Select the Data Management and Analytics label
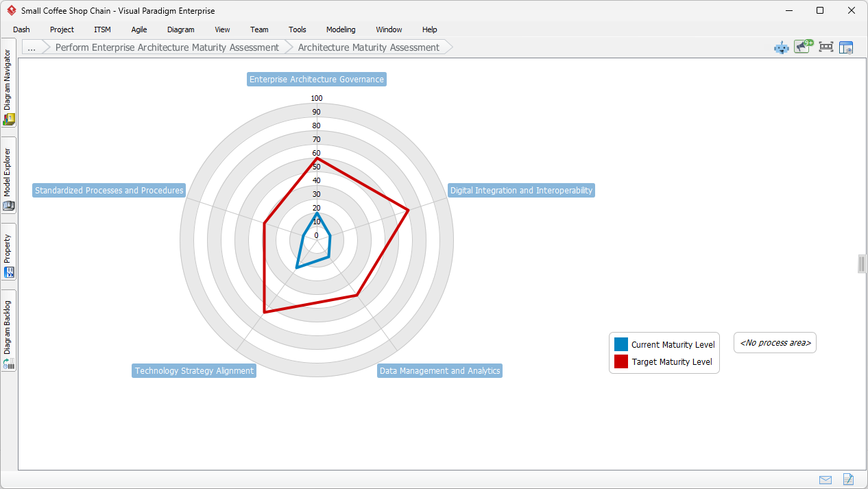868x489 pixels. click(x=439, y=370)
